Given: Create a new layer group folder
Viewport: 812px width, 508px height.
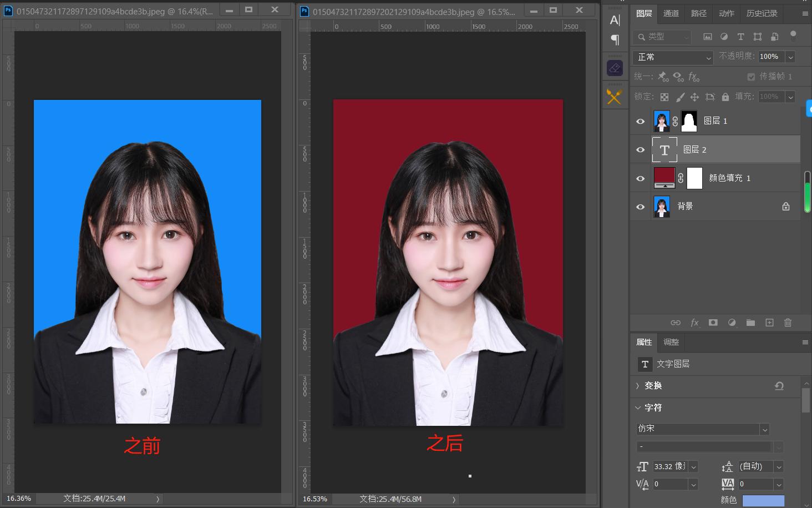Looking at the screenshot, I should pyautogui.click(x=750, y=323).
